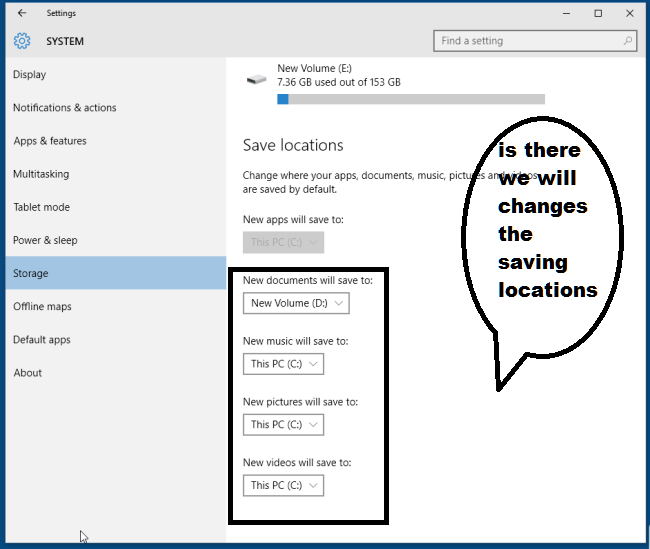Open the Display settings page

point(116,75)
